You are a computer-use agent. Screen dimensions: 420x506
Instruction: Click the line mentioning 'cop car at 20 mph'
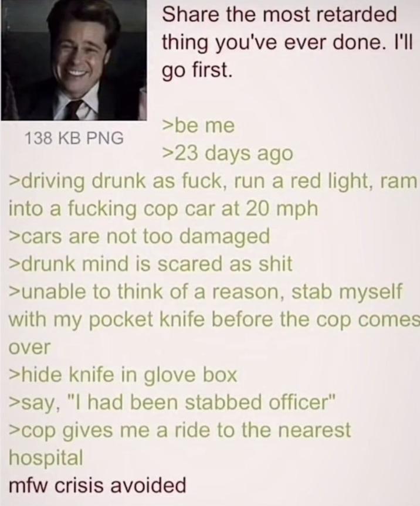pos(163,209)
